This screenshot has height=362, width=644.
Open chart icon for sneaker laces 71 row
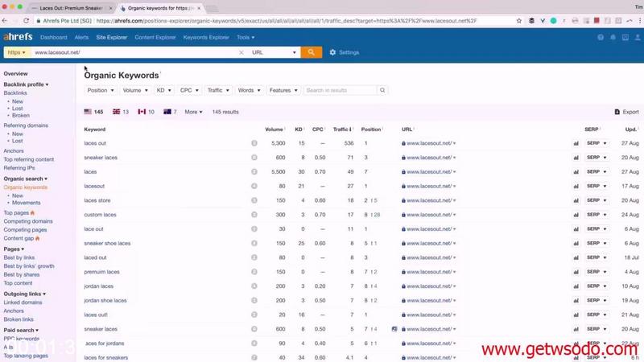coord(576,158)
